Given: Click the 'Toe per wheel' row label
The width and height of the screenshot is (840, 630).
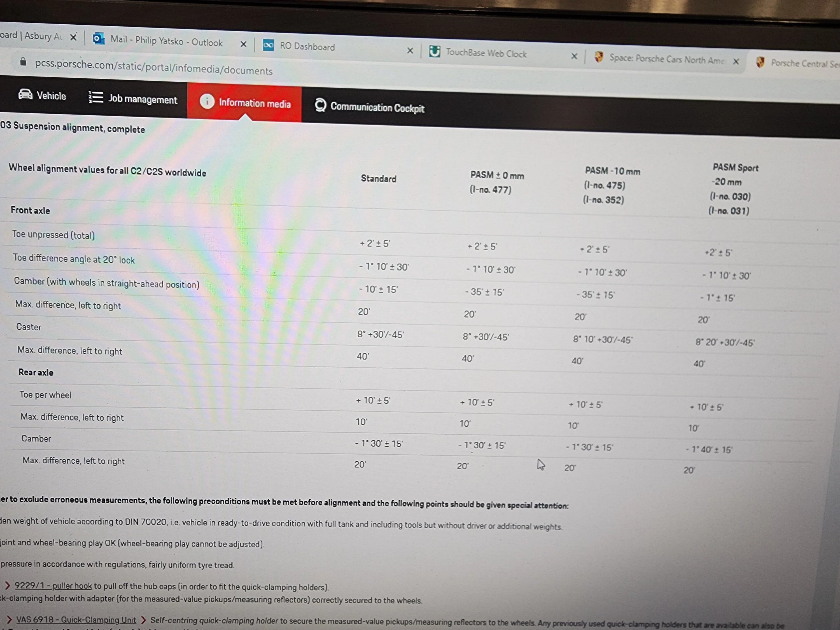Looking at the screenshot, I should coord(45,395).
